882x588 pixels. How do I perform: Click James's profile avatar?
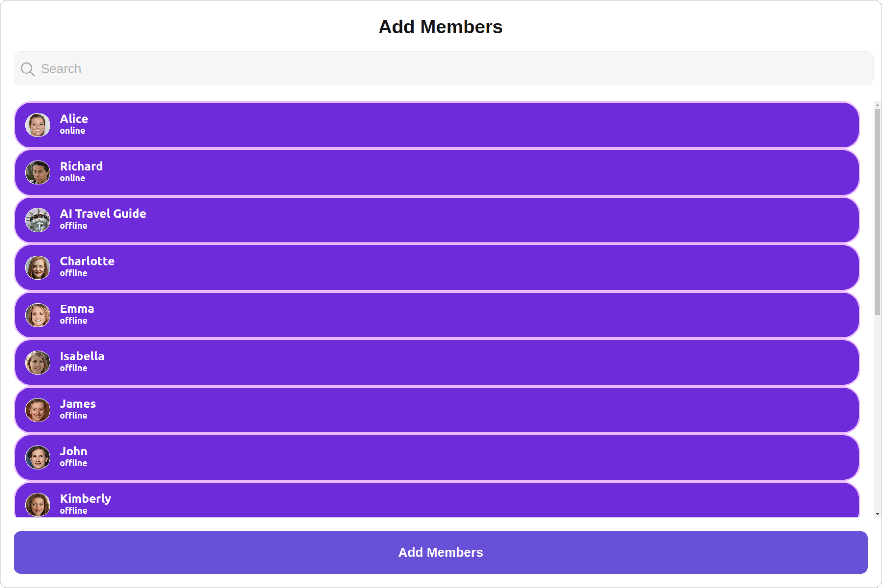tap(38, 410)
